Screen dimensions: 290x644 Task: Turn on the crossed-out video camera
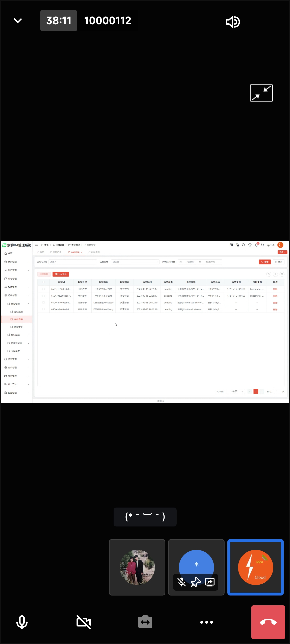84,622
